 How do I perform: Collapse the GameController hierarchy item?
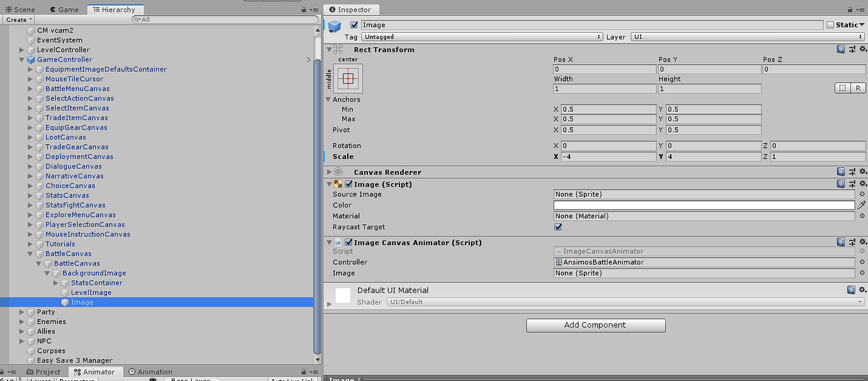point(22,59)
